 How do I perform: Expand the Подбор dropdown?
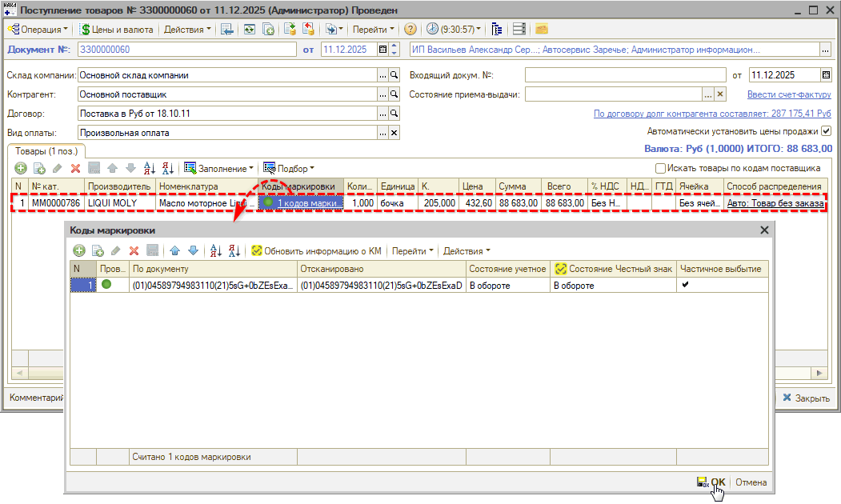pos(289,169)
